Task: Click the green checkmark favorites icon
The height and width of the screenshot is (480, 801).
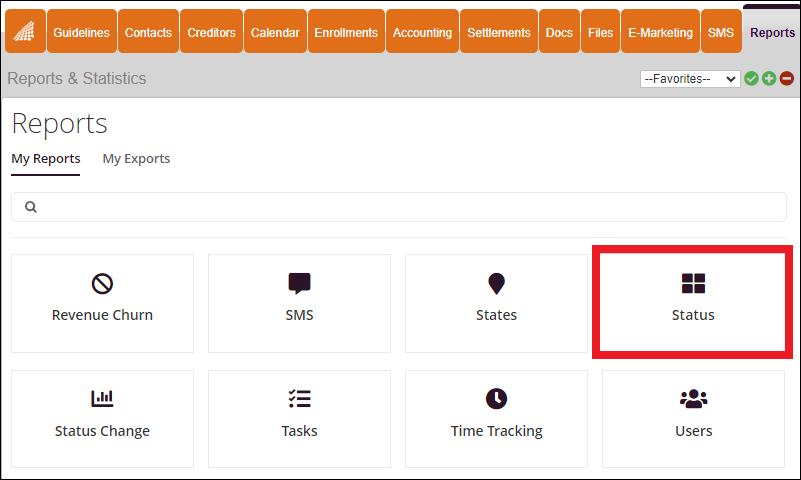Action: click(x=751, y=79)
